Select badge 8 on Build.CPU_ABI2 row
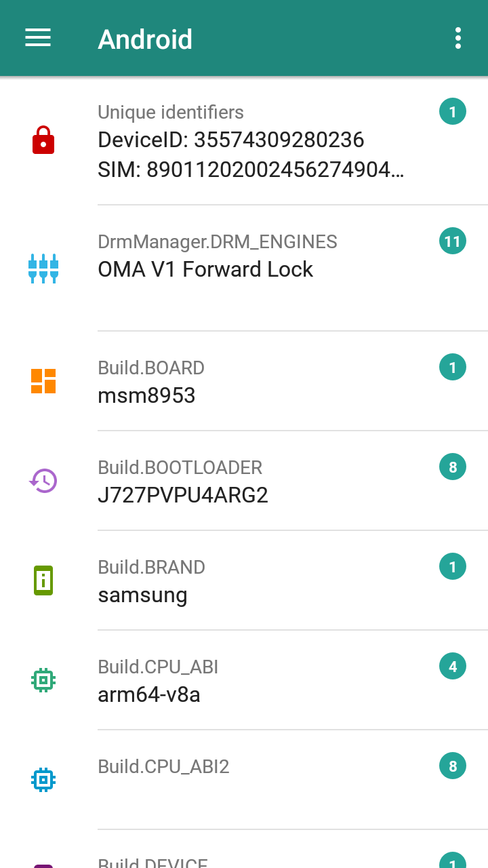Image resolution: width=488 pixels, height=868 pixels. click(x=453, y=766)
